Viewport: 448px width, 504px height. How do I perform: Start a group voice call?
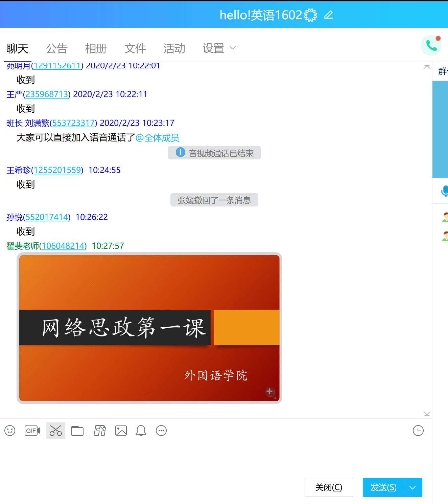[431, 45]
